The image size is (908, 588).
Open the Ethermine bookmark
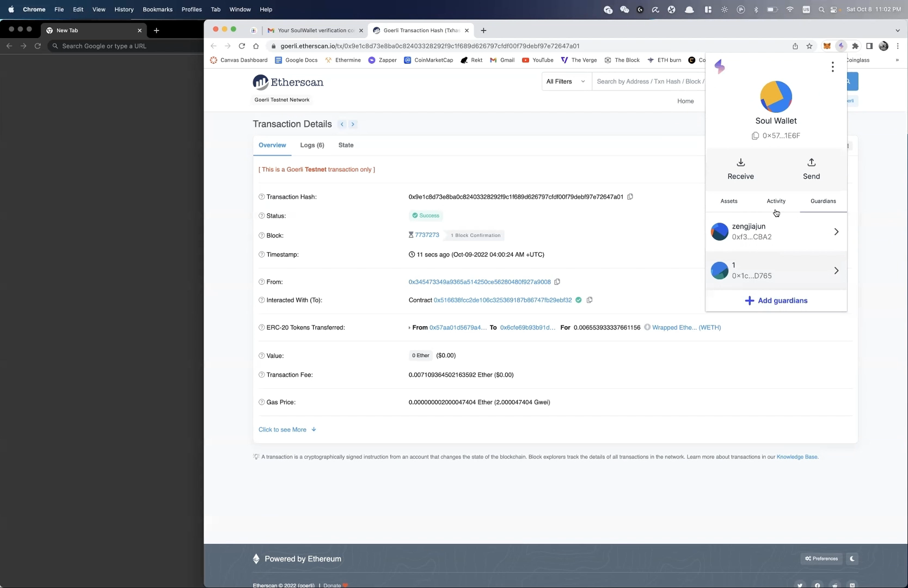coord(343,60)
